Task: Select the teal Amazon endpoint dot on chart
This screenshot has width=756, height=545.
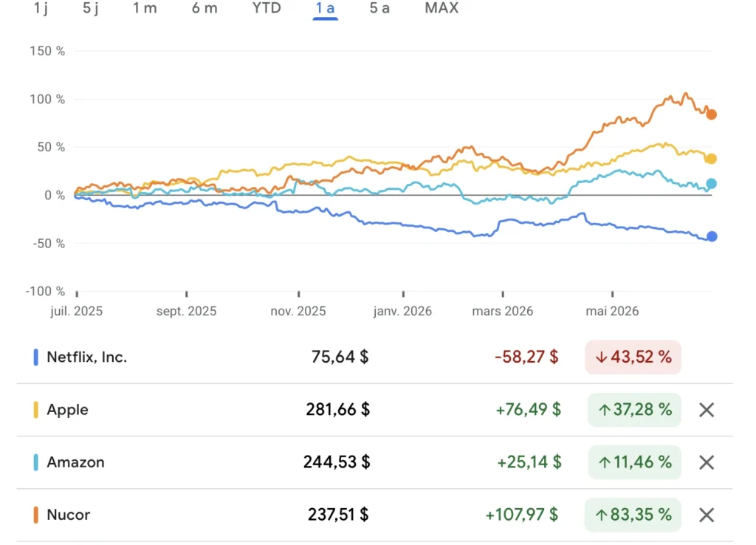Action: pos(711,183)
